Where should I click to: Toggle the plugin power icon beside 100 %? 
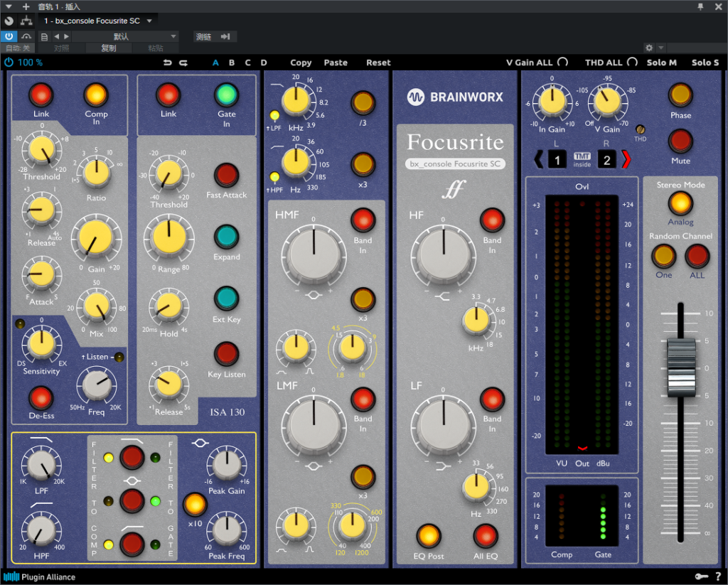click(x=9, y=63)
